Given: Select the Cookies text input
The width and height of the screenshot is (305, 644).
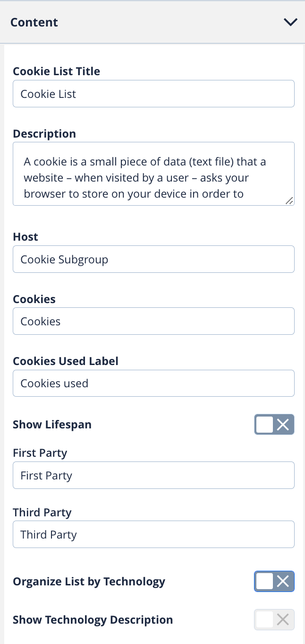Looking at the screenshot, I should coord(153,322).
